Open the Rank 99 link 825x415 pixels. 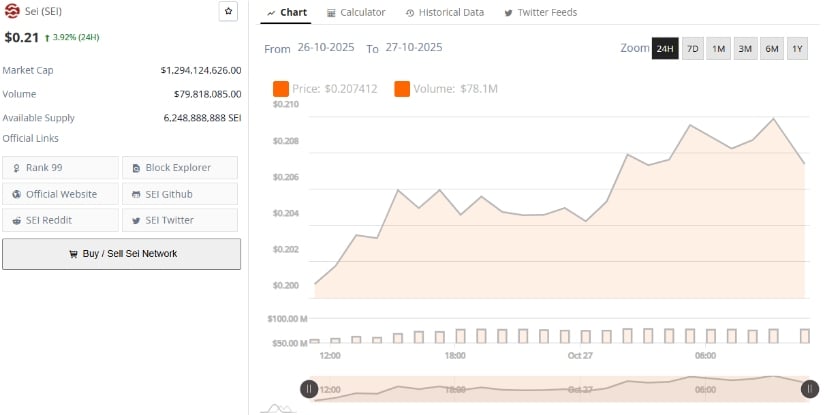pyautogui.click(x=60, y=167)
